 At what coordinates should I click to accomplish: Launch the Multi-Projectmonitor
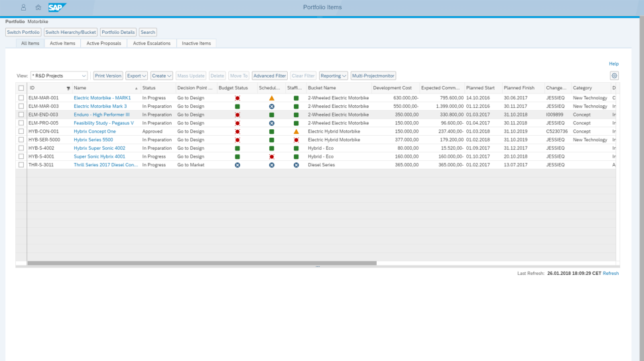373,76
